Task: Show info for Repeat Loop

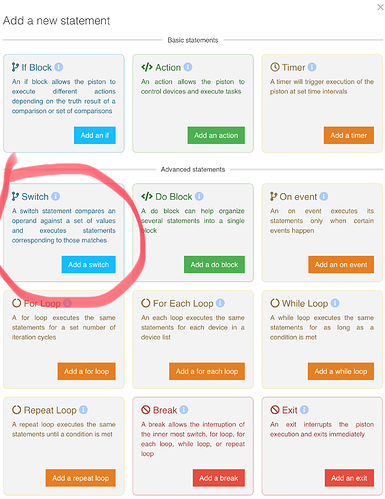Action: click(83, 410)
